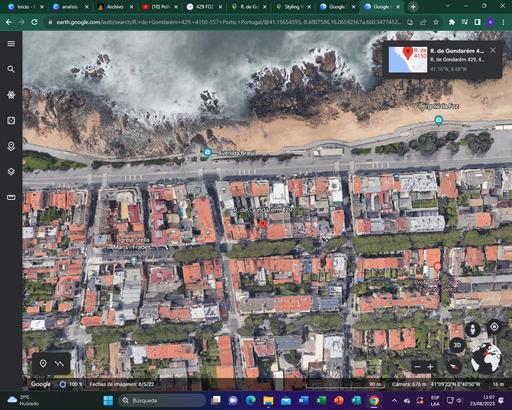The height and width of the screenshot is (410, 512).
Task: Reload the Google Earth page
Action: click(x=34, y=22)
